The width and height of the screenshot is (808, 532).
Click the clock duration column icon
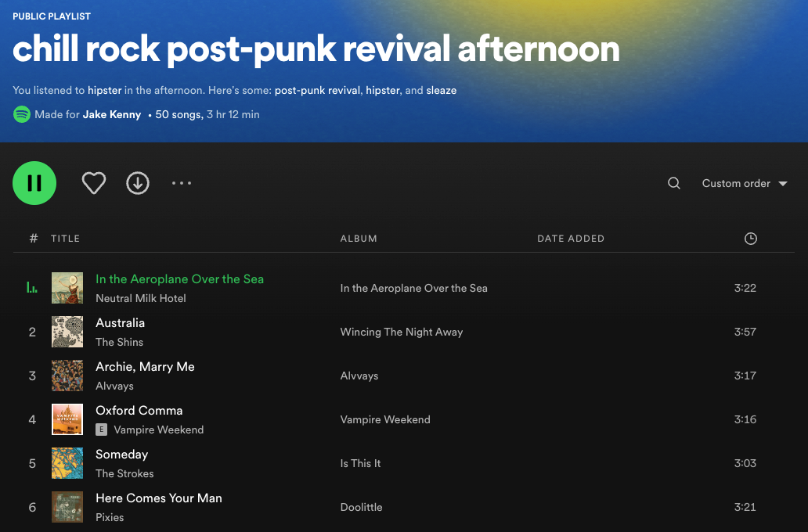[x=750, y=239]
